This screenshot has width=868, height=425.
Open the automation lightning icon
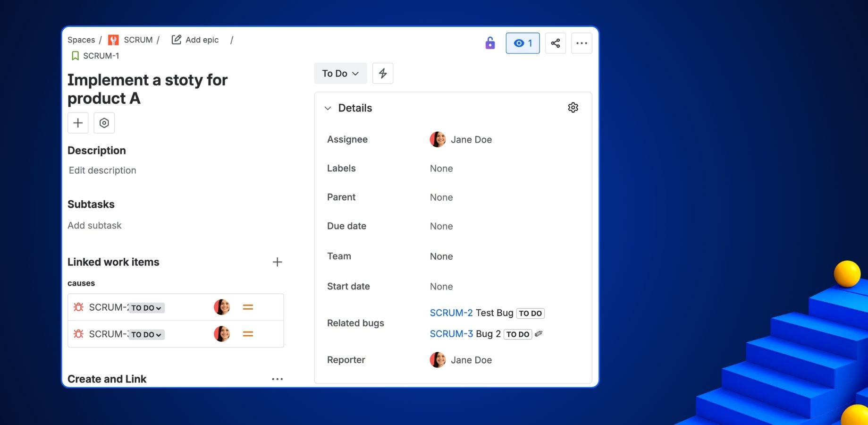(x=382, y=73)
